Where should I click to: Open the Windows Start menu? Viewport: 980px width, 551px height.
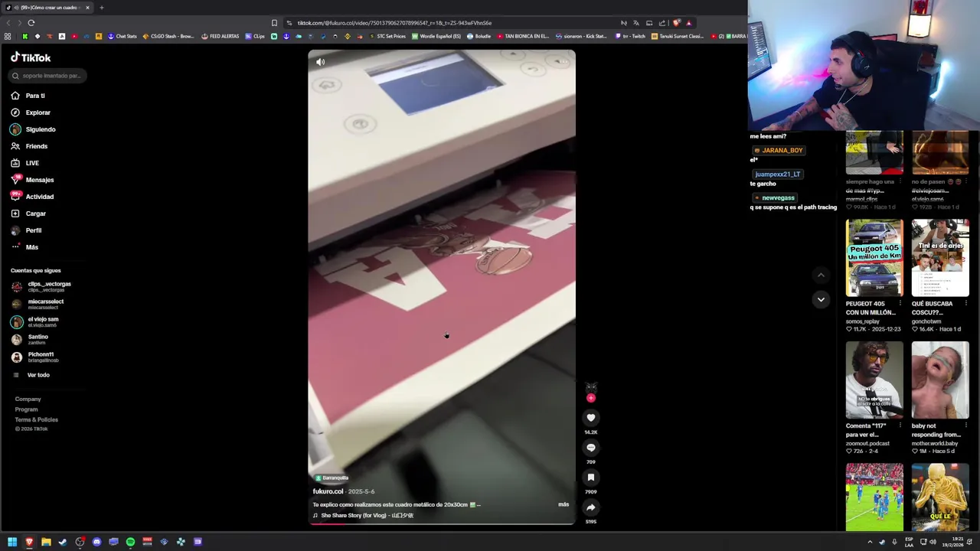(12, 542)
